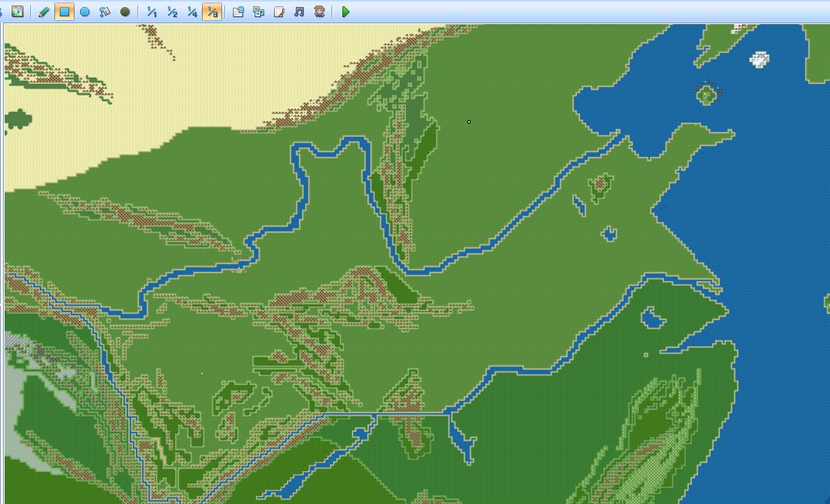Open the Resource Manager icon

point(259,12)
